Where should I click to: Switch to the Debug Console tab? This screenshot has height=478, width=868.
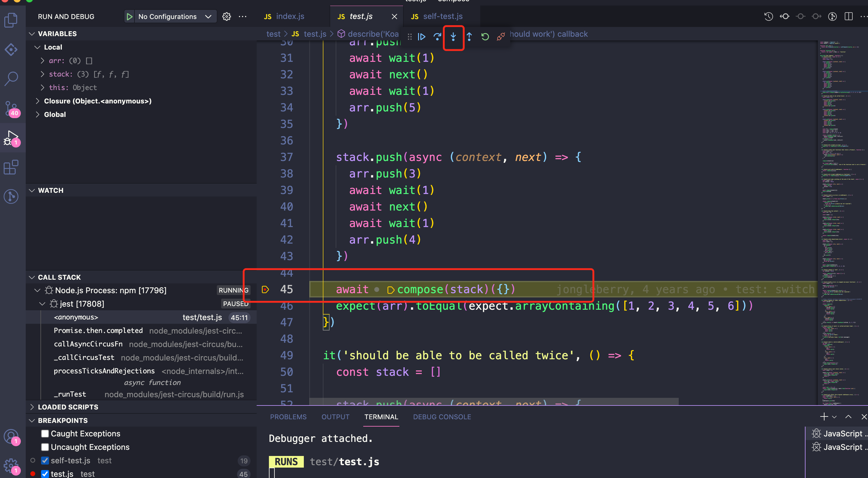(442, 417)
